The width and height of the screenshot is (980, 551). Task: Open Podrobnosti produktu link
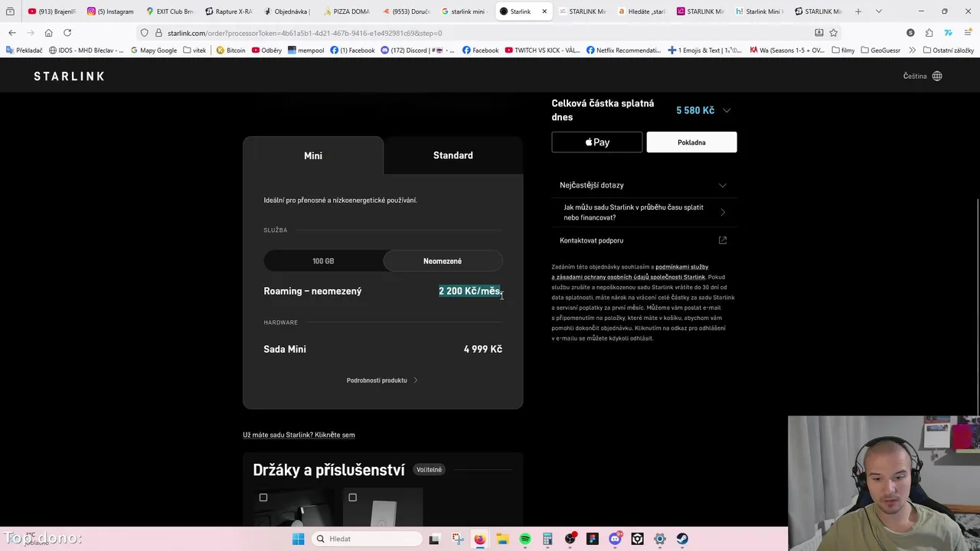pos(382,380)
